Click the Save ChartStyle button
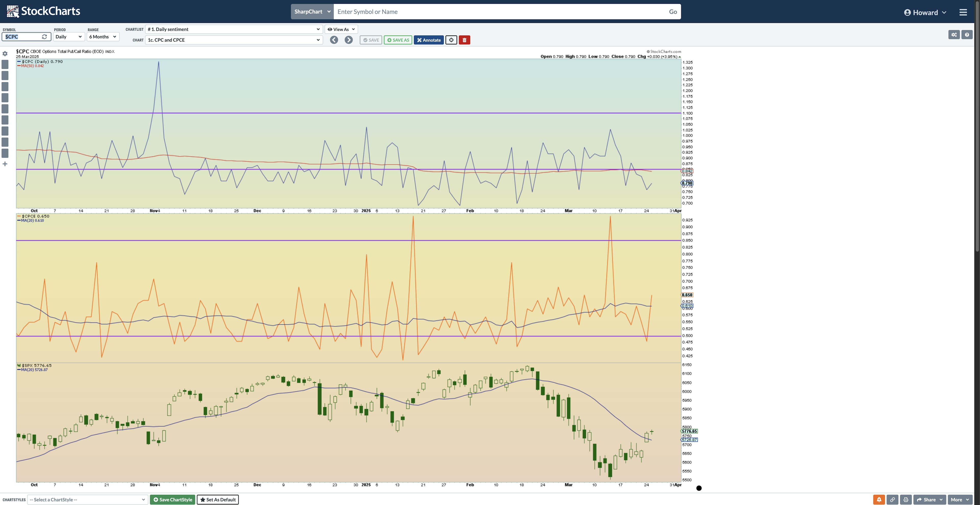Screen dimensions: 980x505 (172, 500)
